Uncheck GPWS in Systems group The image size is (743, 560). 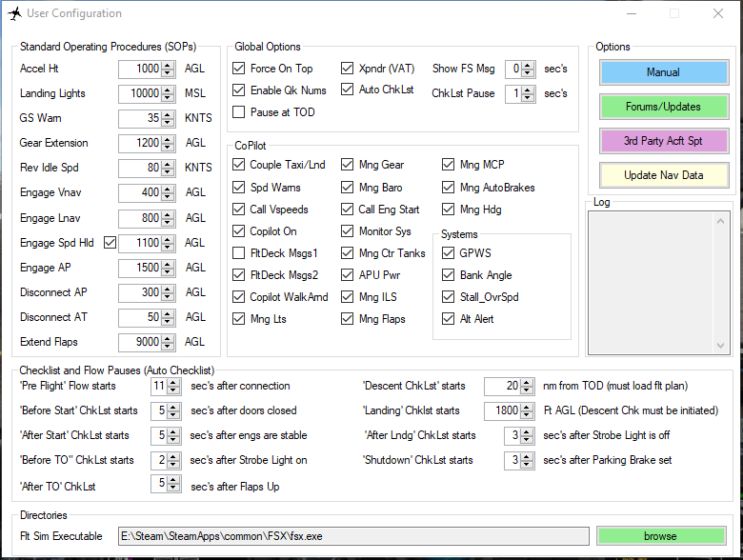tap(449, 253)
